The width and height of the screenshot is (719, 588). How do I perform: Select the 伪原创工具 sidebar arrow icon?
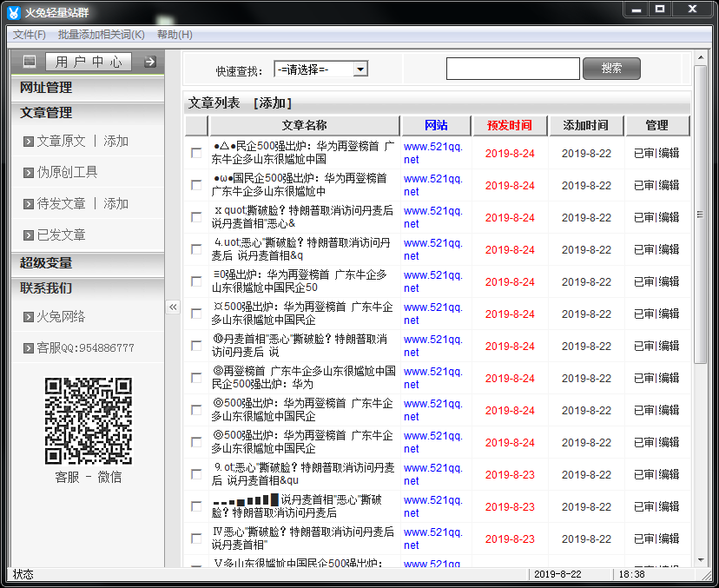click(x=29, y=171)
